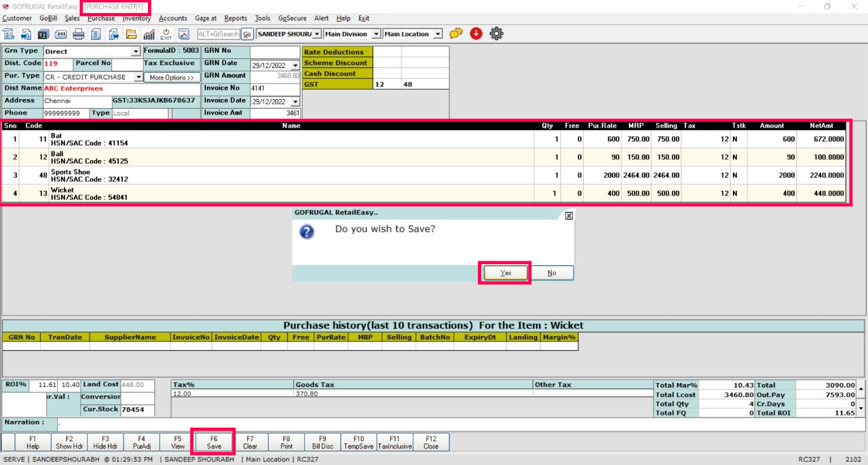Click the Invoice No field showing 4141
Image resolution: width=868 pixels, height=465 pixels.
pyautogui.click(x=275, y=89)
